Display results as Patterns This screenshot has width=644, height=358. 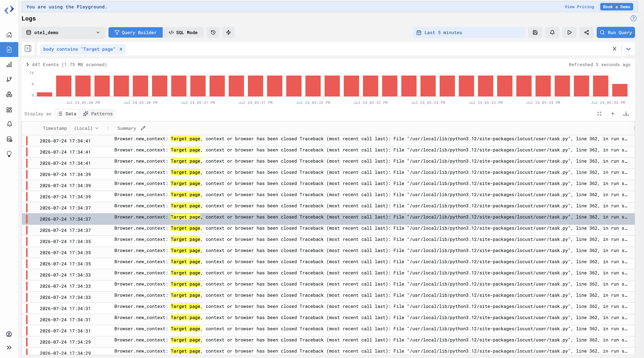pos(98,114)
